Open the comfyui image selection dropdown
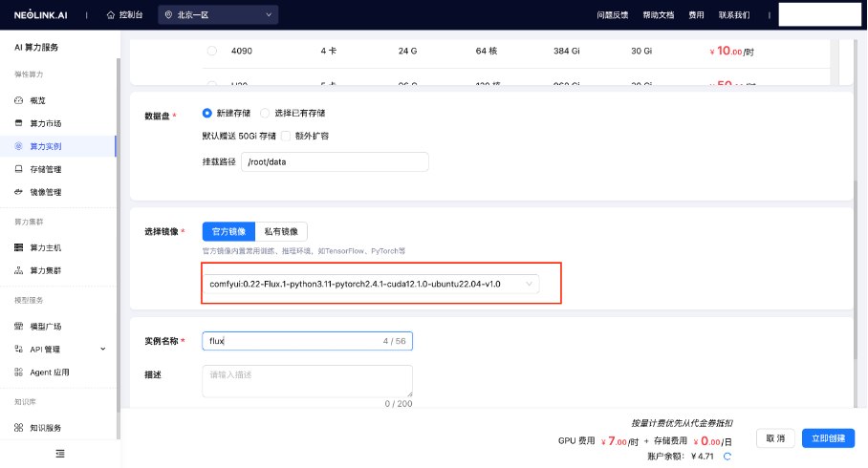This screenshot has height=468, width=868. [370, 284]
